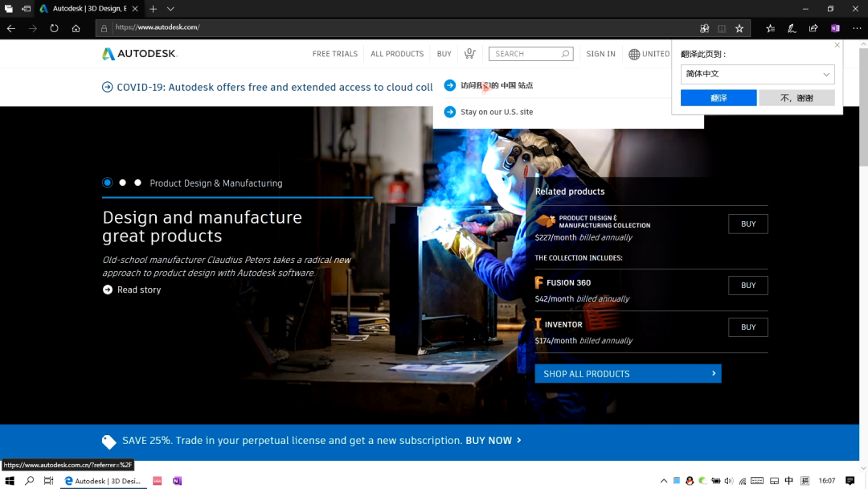
Task: Open the shopping cart
Action: pos(470,53)
